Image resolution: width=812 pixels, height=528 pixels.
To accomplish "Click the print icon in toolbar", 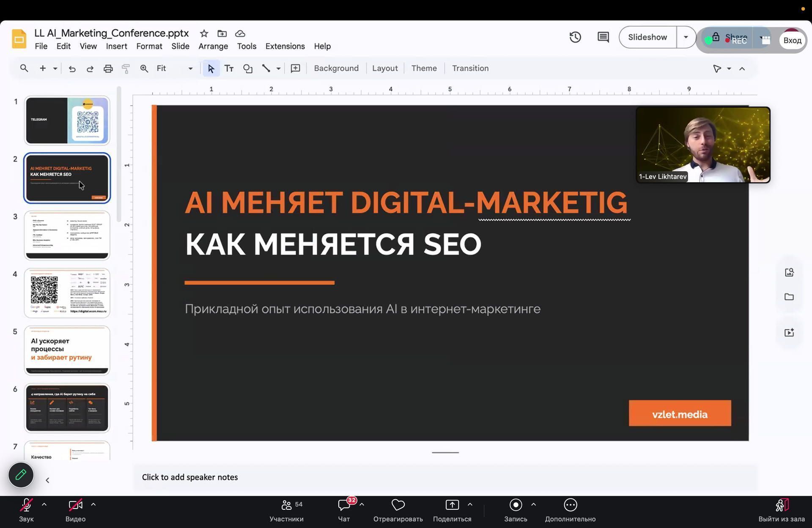I will (108, 68).
